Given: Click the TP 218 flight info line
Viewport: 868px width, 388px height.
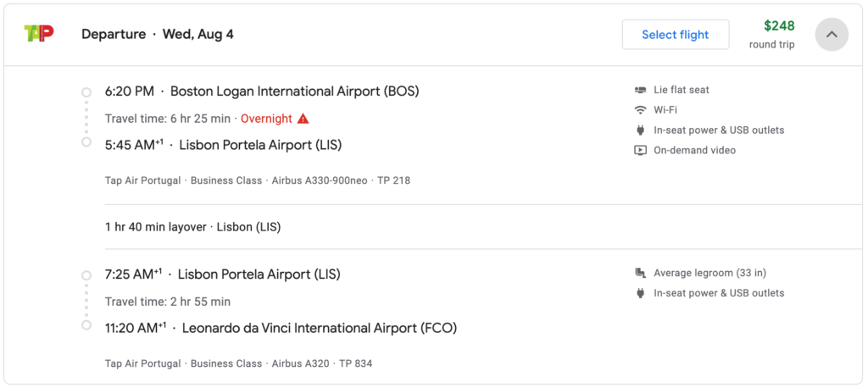Looking at the screenshot, I should coord(258,180).
